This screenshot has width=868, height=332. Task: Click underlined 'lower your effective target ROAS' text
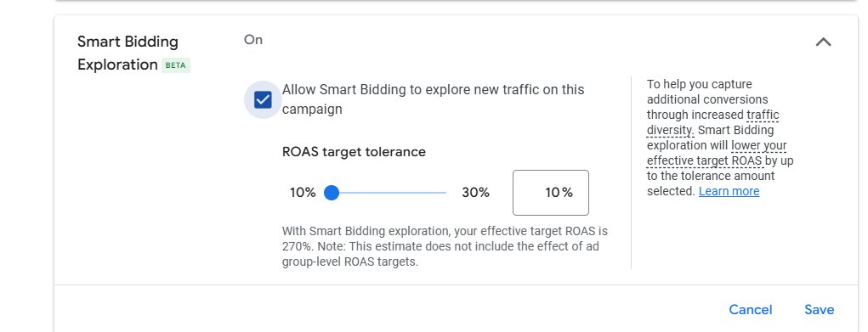718,154
